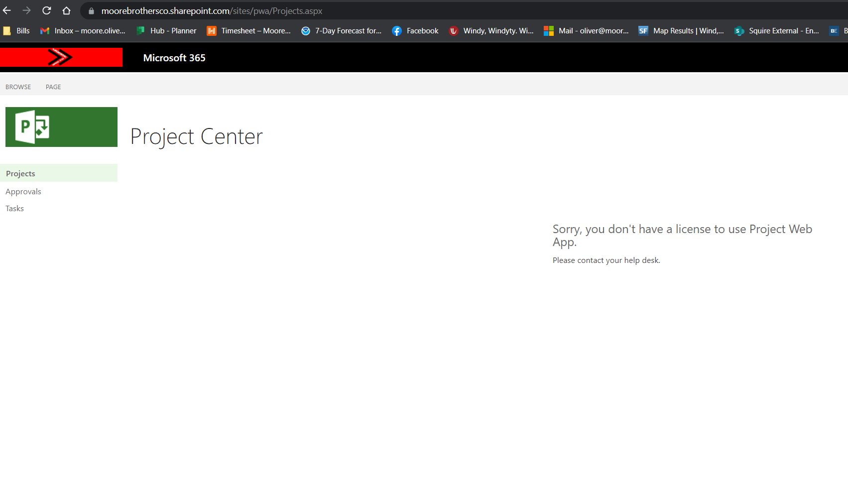Click the Project Center page title
848x504 pixels.
coord(196,136)
